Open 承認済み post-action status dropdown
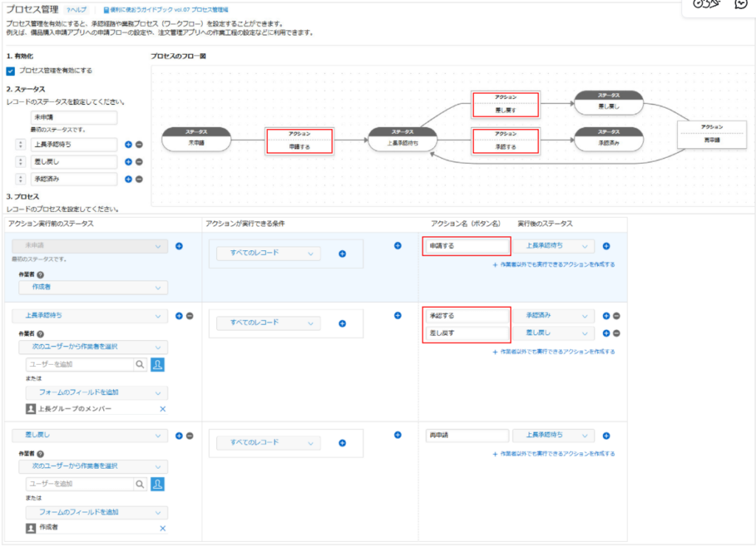 [x=553, y=316]
